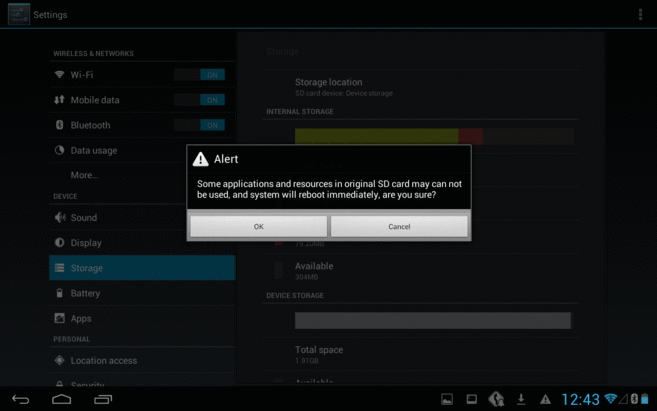Cancel the reboot alert
The width and height of the screenshot is (657, 411).
399,227
